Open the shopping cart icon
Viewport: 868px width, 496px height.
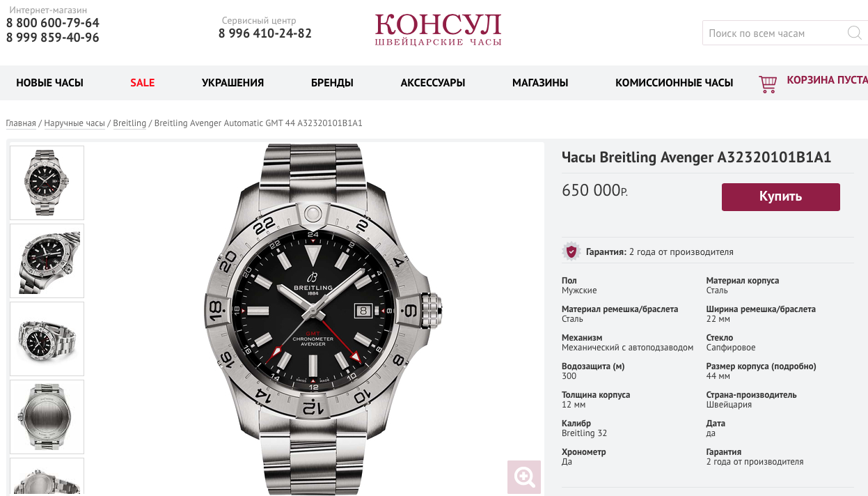click(768, 84)
